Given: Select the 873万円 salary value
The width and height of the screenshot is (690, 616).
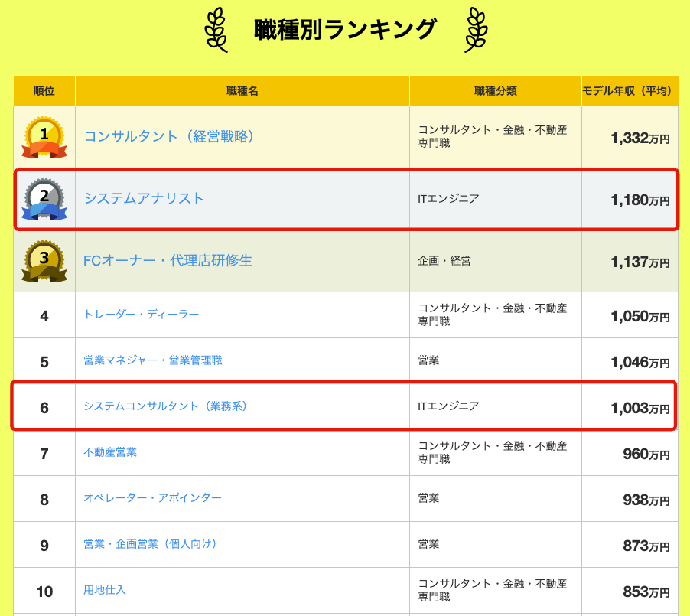Looking at the screenshot, I should (646, 546).
